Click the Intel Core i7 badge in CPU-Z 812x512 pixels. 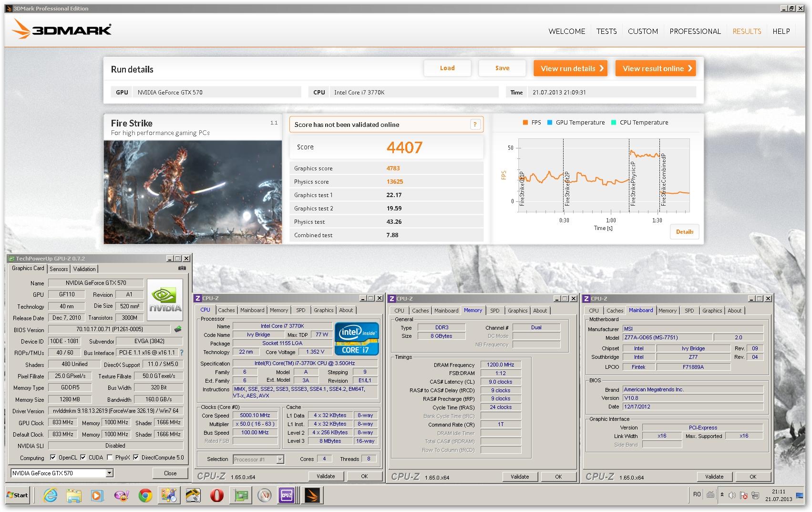(357, 339)
